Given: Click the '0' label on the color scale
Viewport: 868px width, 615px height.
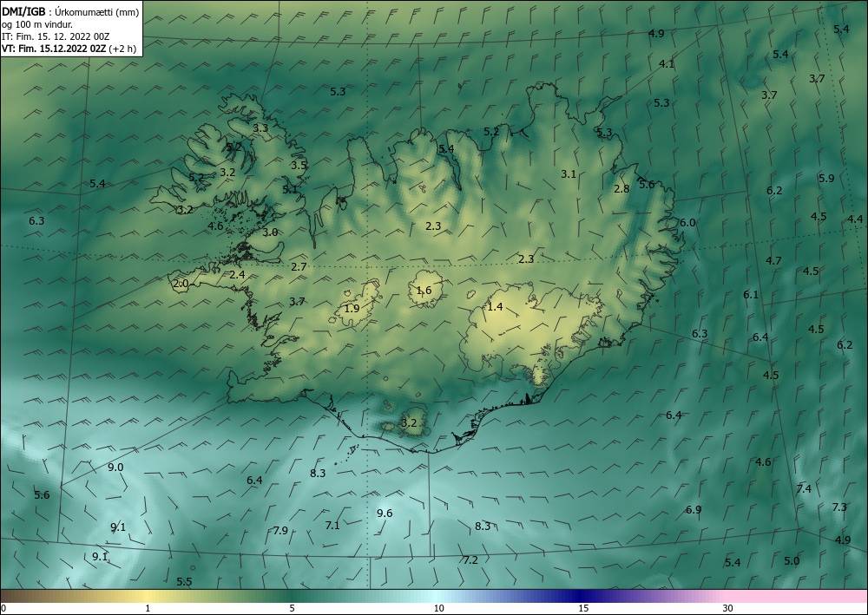Looking at the screenshot, I should pyautogui.click(x=3, y=608).
